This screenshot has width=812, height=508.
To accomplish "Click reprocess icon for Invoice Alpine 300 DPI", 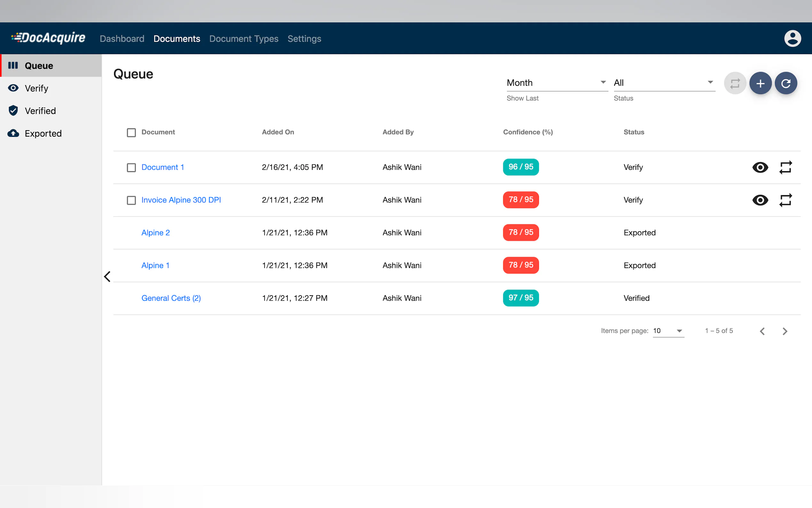I will click(x=785, y=200).
